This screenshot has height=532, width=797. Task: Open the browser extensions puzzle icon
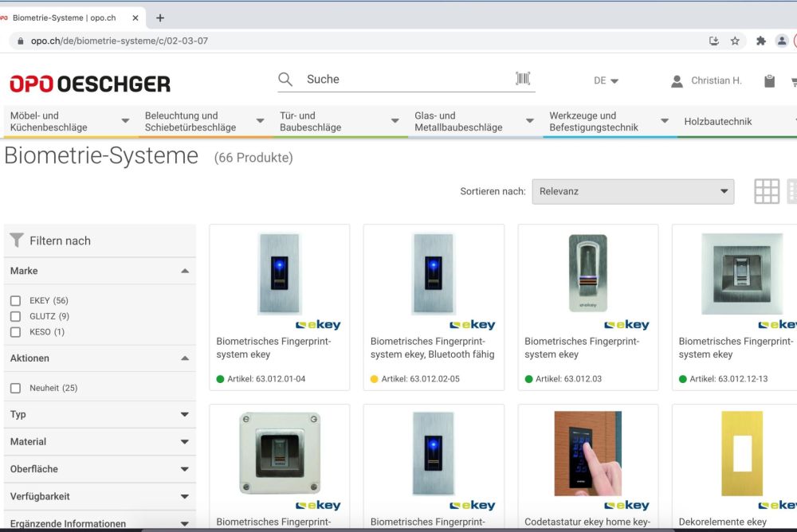click(x=760, y=41)
